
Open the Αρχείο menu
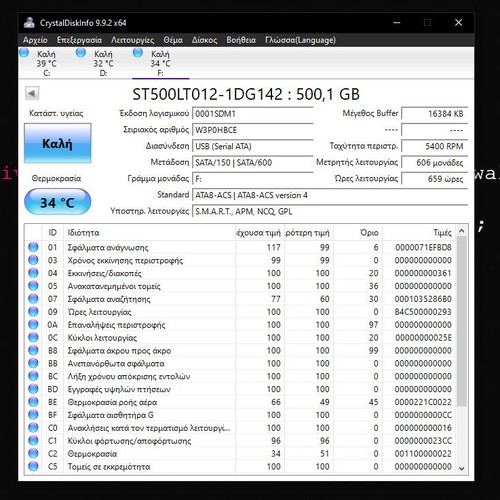(x=35, y=40)
